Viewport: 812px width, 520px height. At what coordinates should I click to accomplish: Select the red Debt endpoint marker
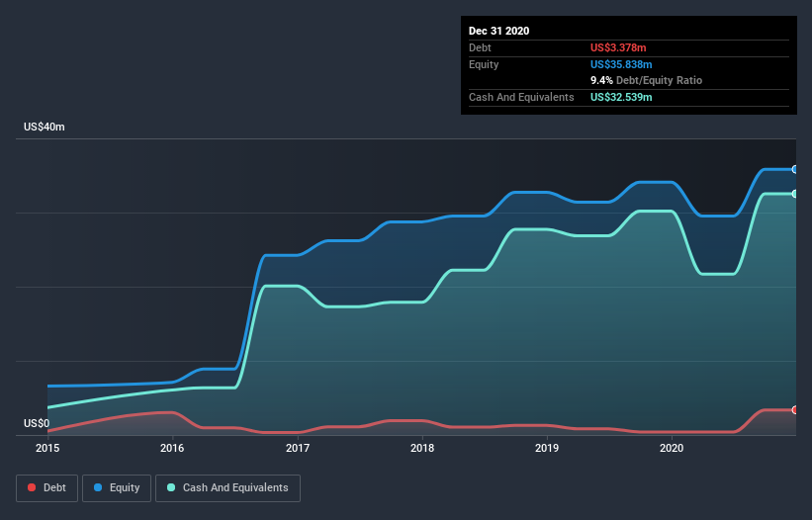(795, 410)
